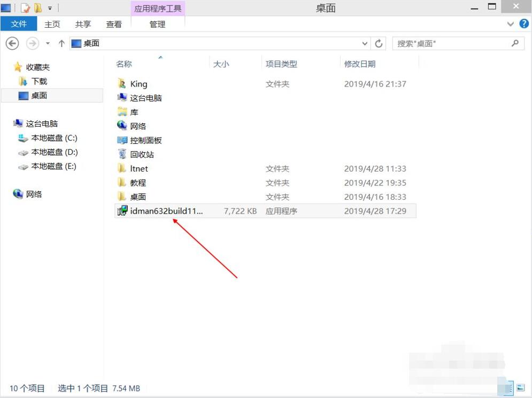Click the 应用程序工具 contextual tab

pyautogui.click(x=158, y=9)
